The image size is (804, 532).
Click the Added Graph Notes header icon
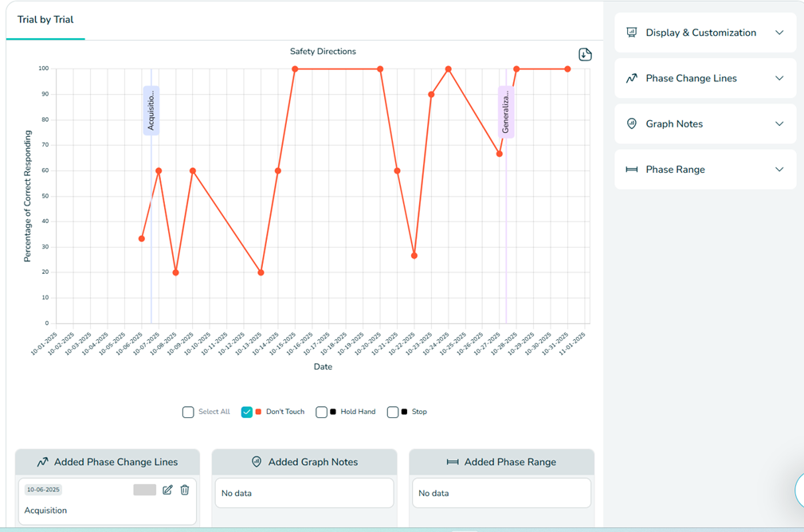pyautogui.click(x=257, y=462)
